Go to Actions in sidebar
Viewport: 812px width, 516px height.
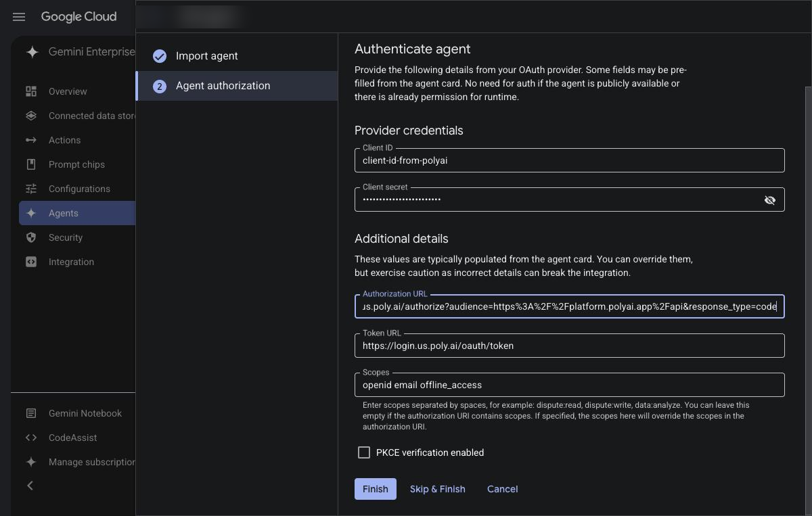click(x=77, y=140)
